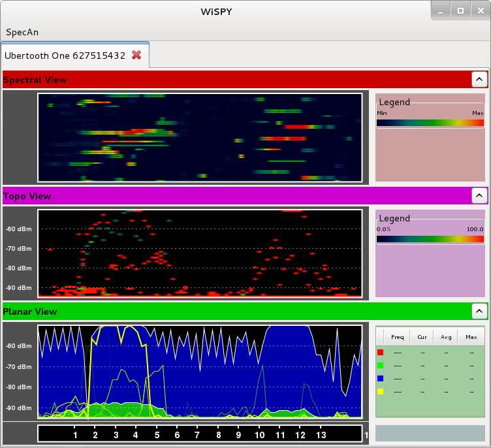
Task: Click the -70 dBm label in Planar View
Action: pos(19,366)
